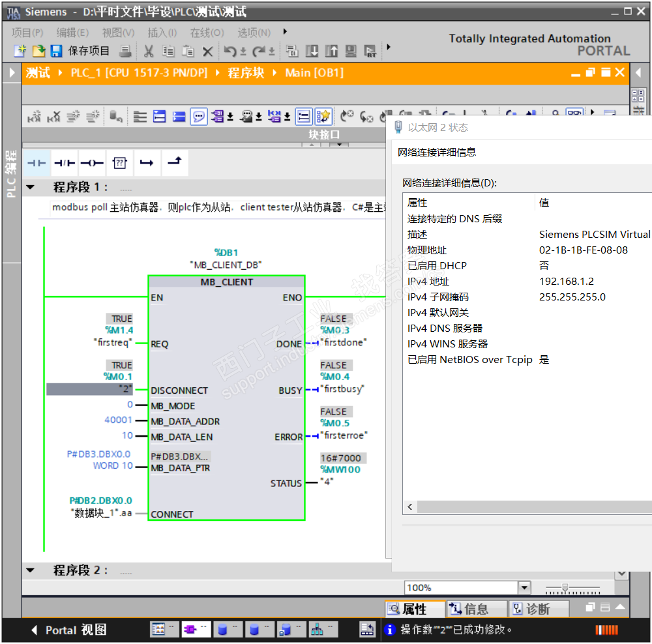
Task: Open the 100% zoom level dropdown
Action: point(524,587)
